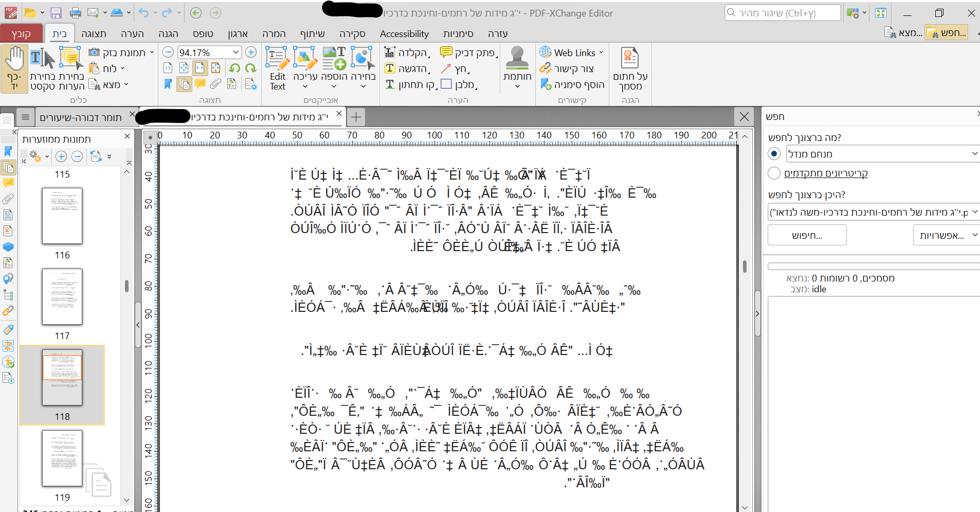Switch to the Convert (המרה) ribbon tab
The image size is (980, 512).
click(274, 33)
